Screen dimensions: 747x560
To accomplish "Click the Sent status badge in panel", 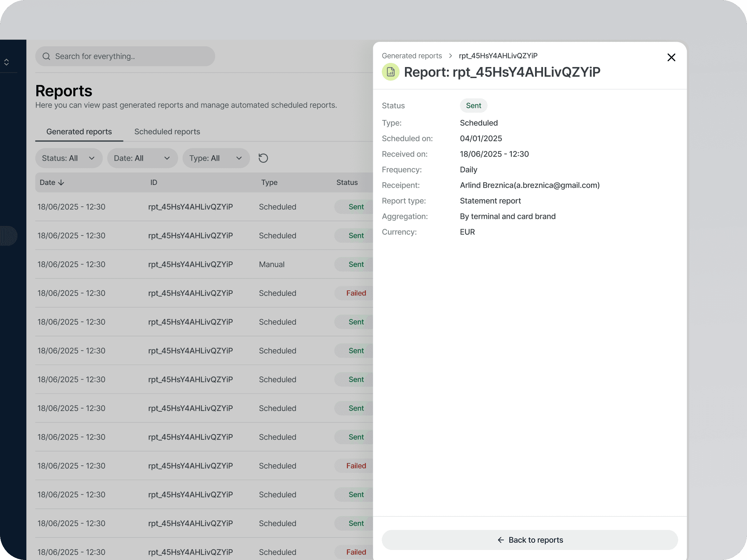I will click(473, 106).
